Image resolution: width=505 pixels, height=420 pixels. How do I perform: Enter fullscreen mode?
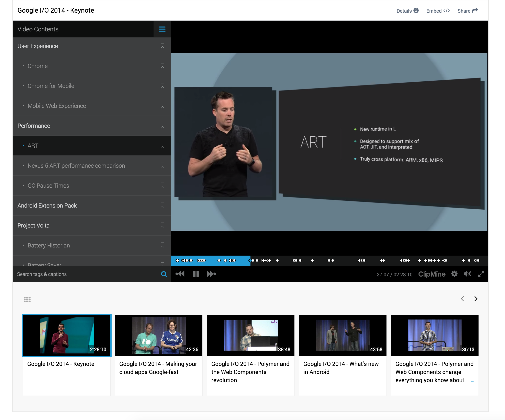click(481, 274)
